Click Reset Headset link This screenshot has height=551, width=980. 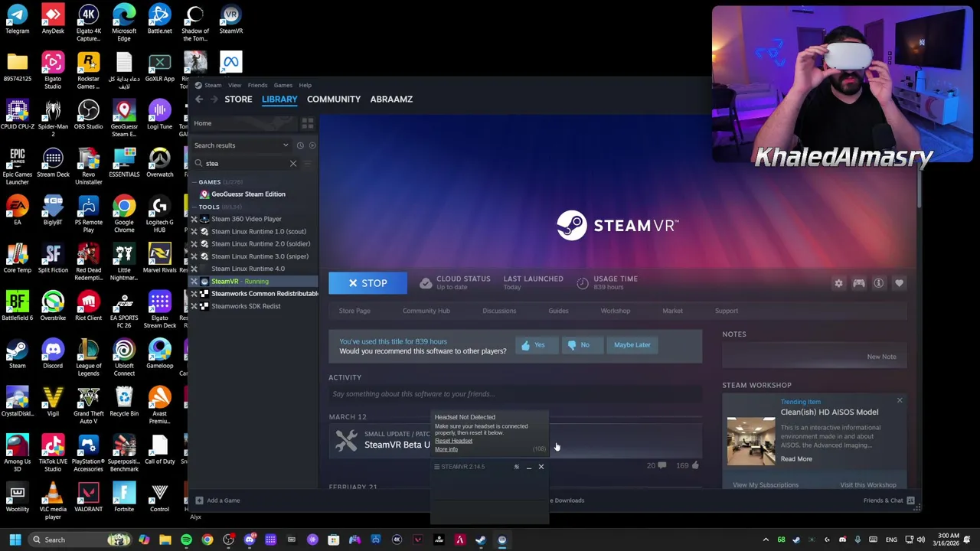pyautogui.click(x=453, y=441)
